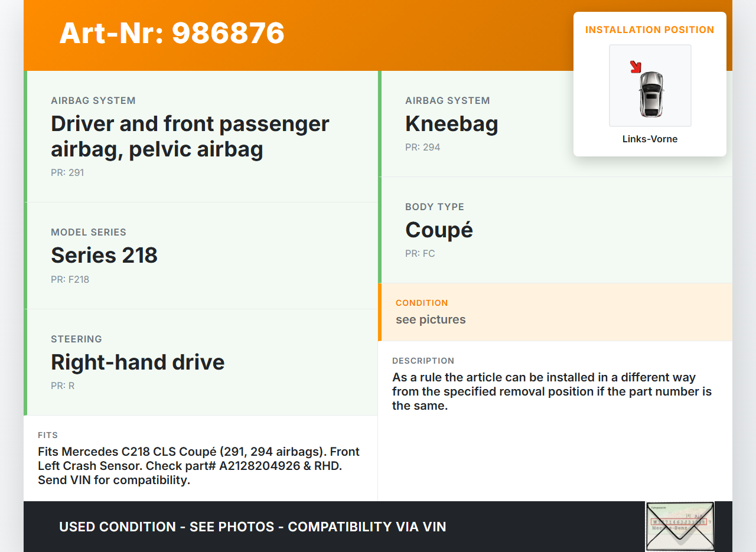This screenshot has height=552, width=756.
Task: Click the "see pictures" condition text
Action: point(431,320)
